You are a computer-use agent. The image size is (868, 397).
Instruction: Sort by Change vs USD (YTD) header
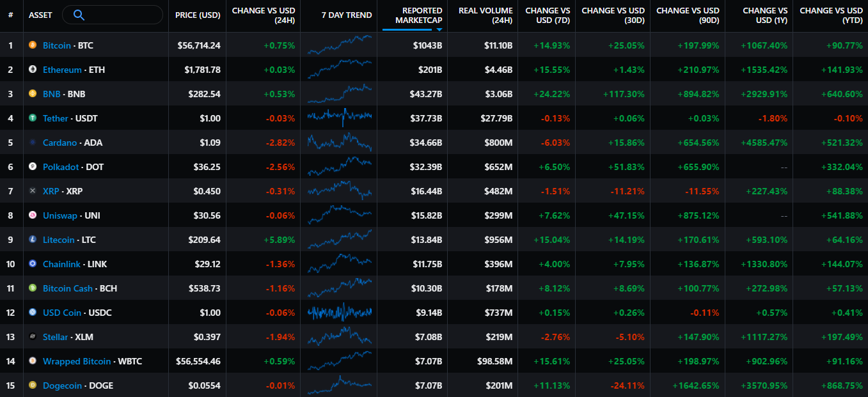(x=831, y=15)
